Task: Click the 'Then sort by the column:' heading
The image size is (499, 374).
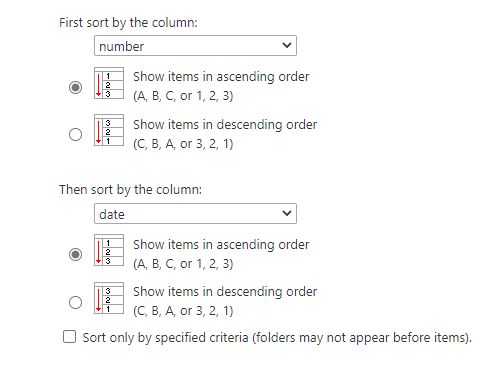Action: click(130, 190)
